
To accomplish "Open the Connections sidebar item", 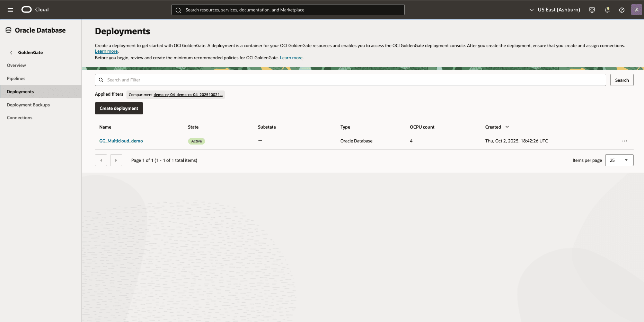I will coord(19,118).
